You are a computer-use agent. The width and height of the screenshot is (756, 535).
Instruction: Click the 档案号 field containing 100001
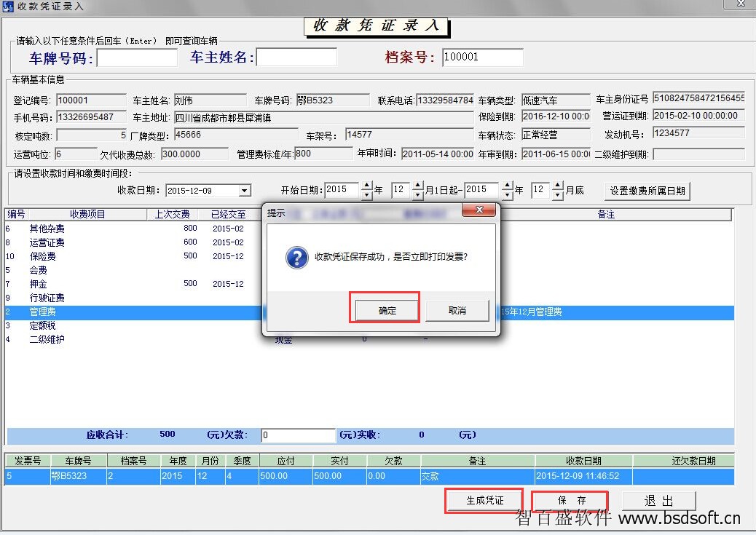pyautogui.click(x=482, y=58)
